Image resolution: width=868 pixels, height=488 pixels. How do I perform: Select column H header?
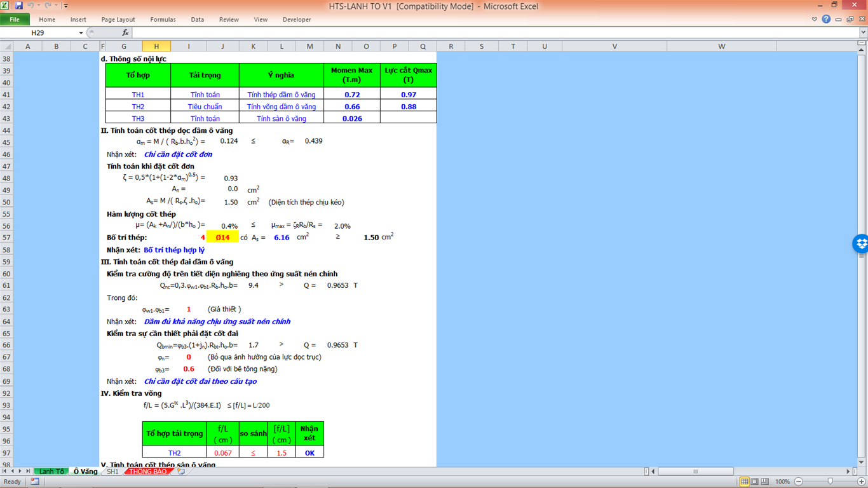[156, 46]
